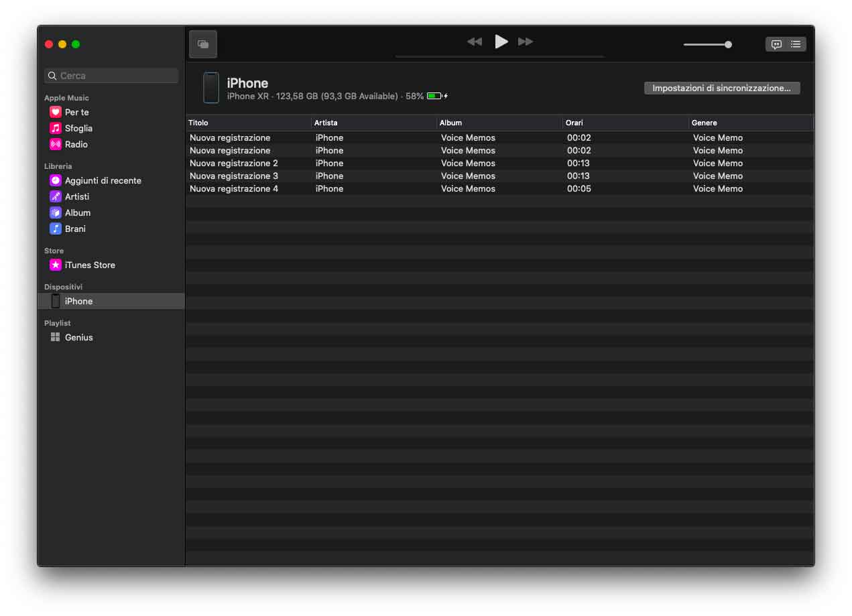Screen dimensions: 852x616
Task: Select the Artisti microphone icon
Action: click(x=56, y=196)
